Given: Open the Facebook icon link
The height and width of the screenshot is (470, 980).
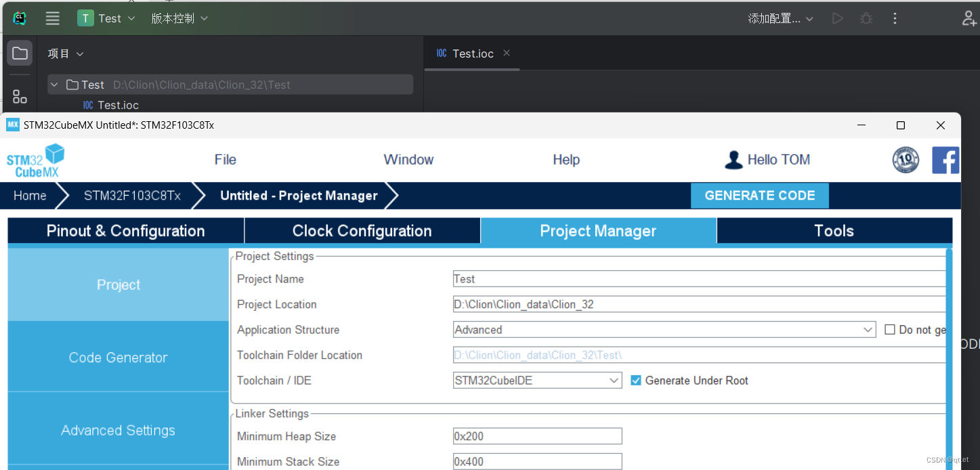Looking at the screenshot, I should click(x=945, y=160).
